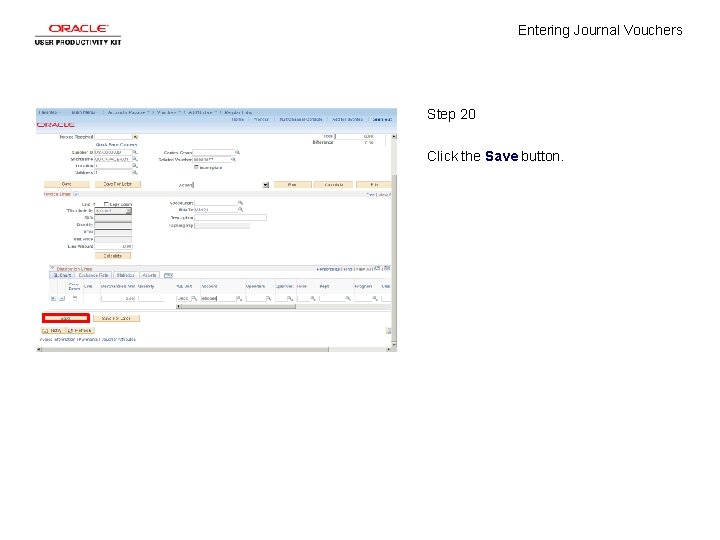Click into the Invoice Received date field
The image size is (720, 540).
113,137
